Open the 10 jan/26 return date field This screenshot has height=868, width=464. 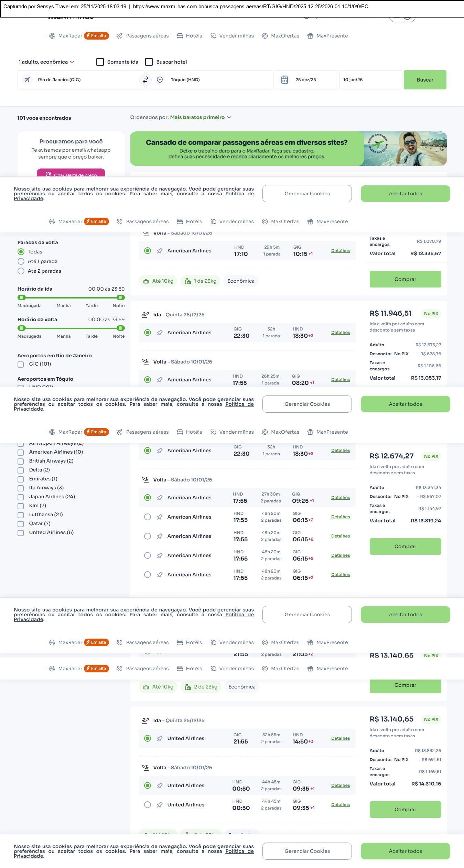click(x=370, y=80)
